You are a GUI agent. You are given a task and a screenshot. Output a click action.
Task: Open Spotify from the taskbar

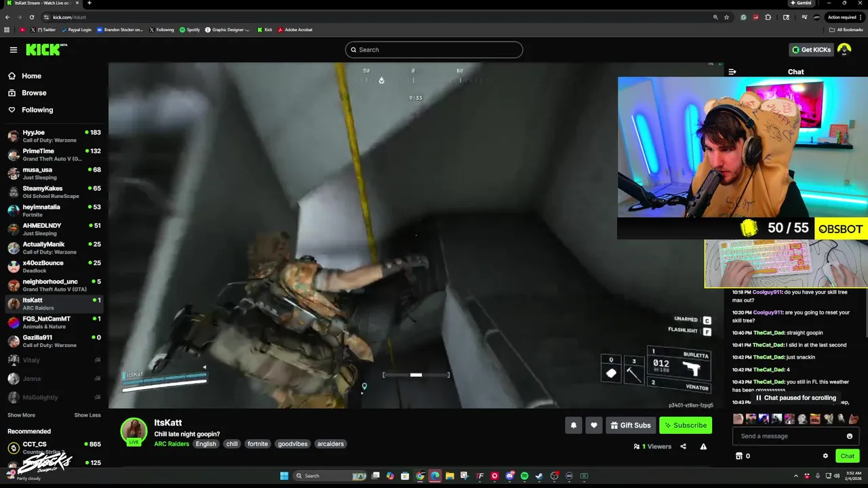click(x=524, y=476)
